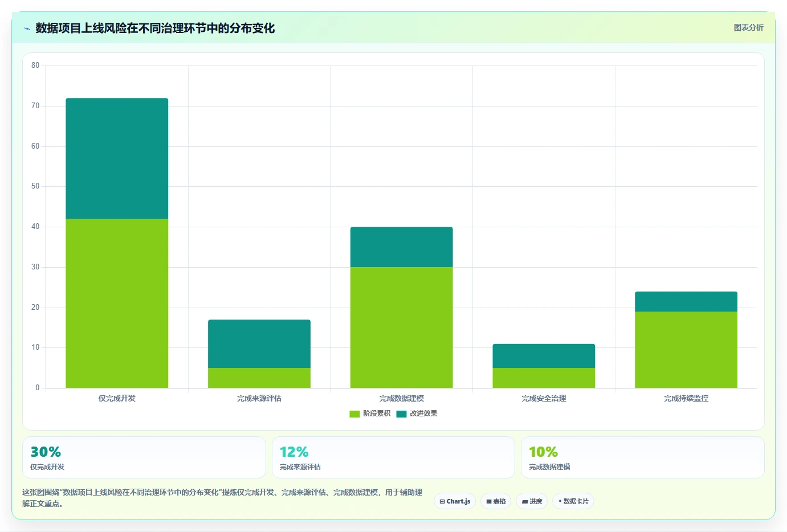Click the 完成安全治理 x-axis label

click(x=544, y=398)
